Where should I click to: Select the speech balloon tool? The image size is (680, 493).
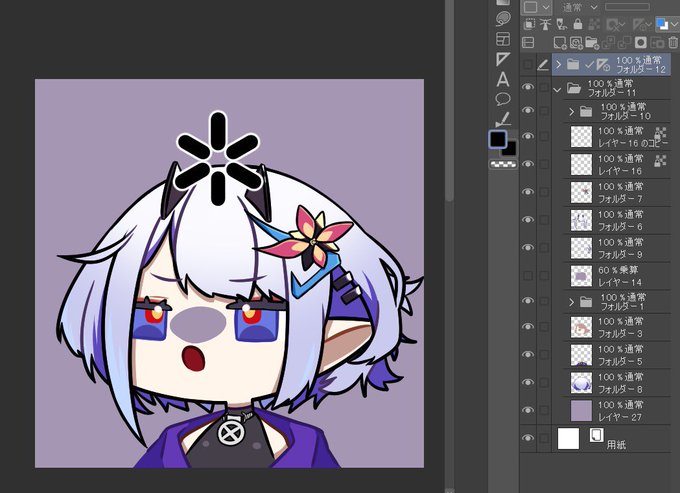tap(503, 99)
